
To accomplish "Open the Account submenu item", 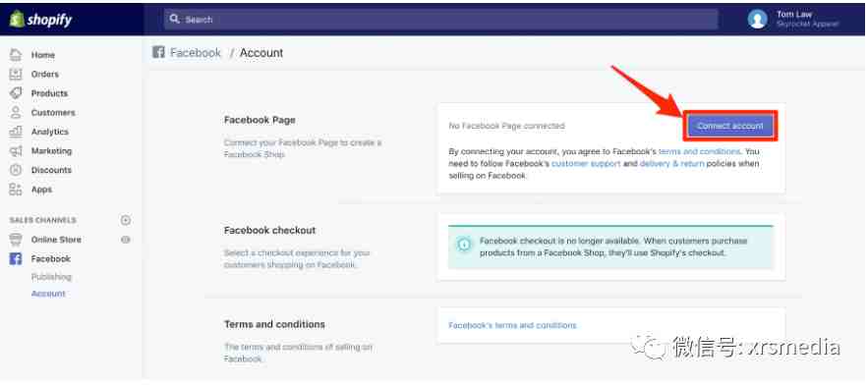I will pyautogui.click(x=48, y=294).
